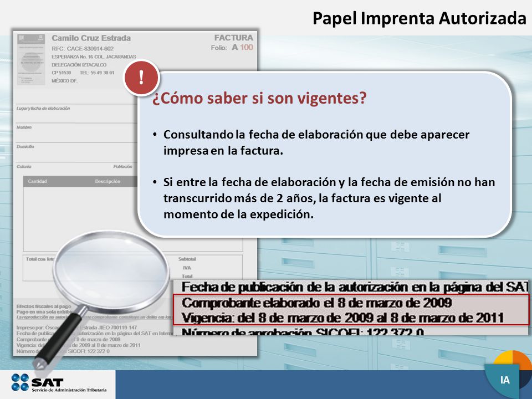Click the IA badge in the slide corner
The width and height of the screenshot is (532, 399).
(505, 380)
